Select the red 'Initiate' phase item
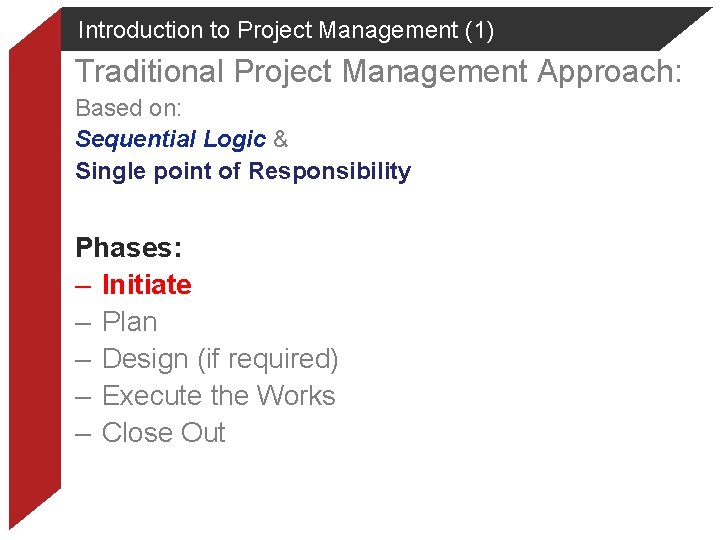This screenshot has height=540, width=720. 147,285
